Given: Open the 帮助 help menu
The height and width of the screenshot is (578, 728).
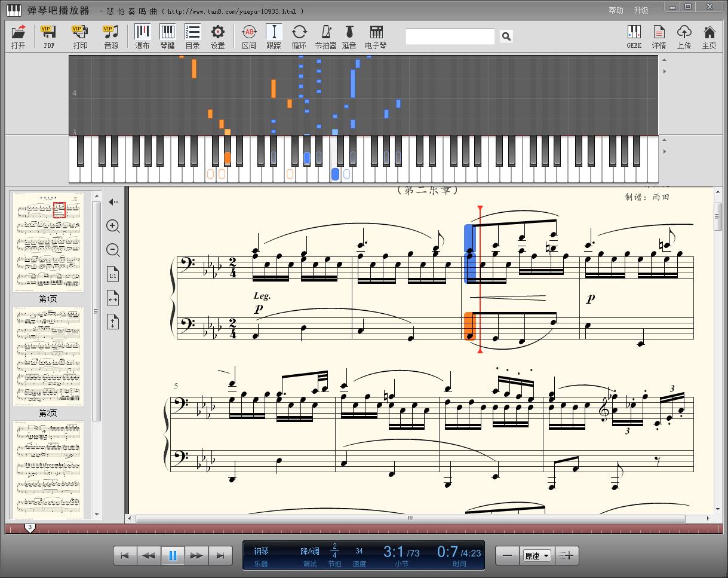Looking at the screenshot, I should [x=616, y=10].
